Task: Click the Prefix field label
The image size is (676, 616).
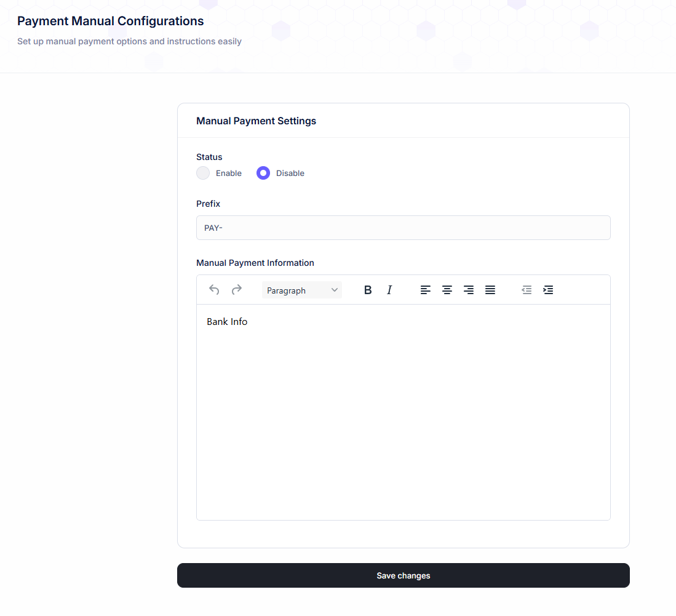Action: (208, 204)
